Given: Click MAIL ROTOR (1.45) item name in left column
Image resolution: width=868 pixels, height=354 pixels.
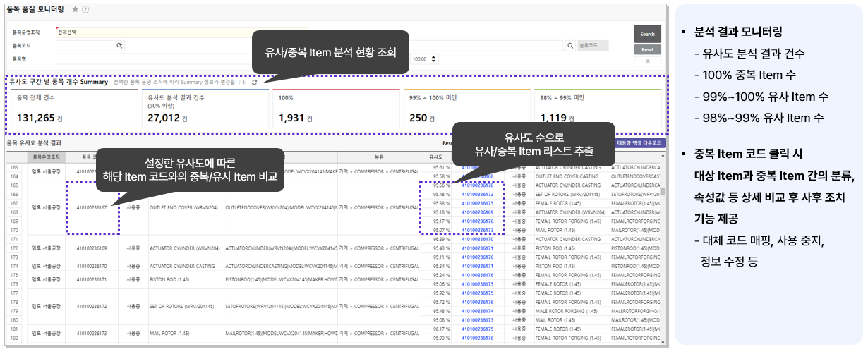Looking at the screenshot, I should point(169,334).
